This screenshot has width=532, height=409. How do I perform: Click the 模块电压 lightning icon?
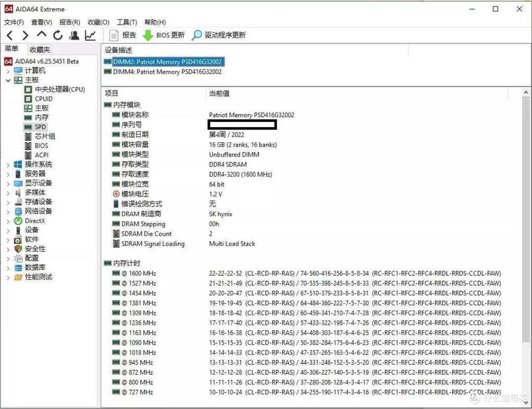pyautogui.click(x=116, y=194)
